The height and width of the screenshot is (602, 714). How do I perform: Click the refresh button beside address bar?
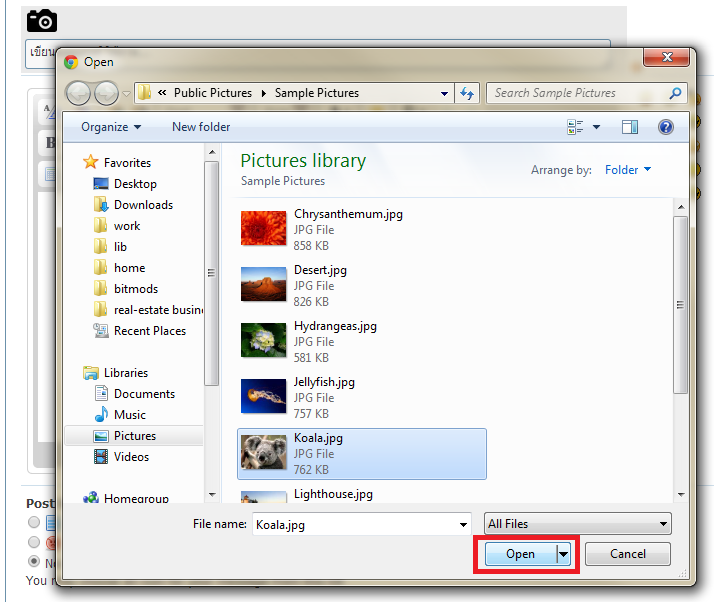coord(467,93)
